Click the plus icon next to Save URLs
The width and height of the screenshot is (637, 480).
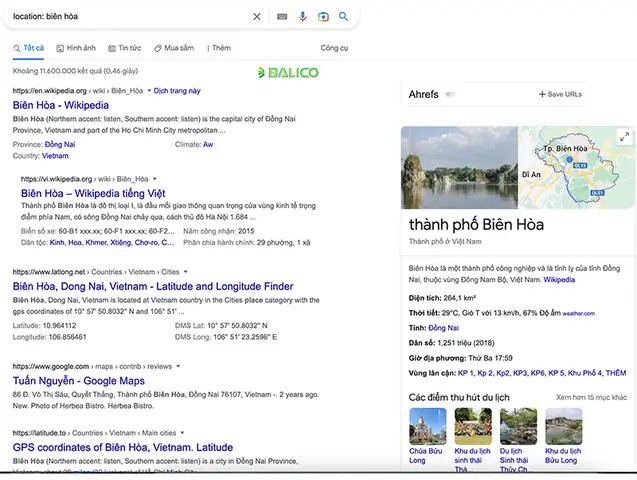click(x=542, y=94)
